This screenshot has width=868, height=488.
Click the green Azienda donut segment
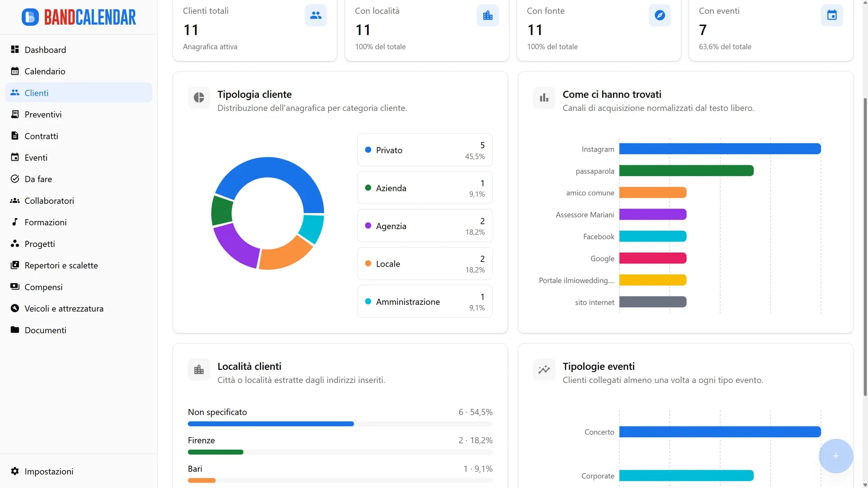[222, 210]
